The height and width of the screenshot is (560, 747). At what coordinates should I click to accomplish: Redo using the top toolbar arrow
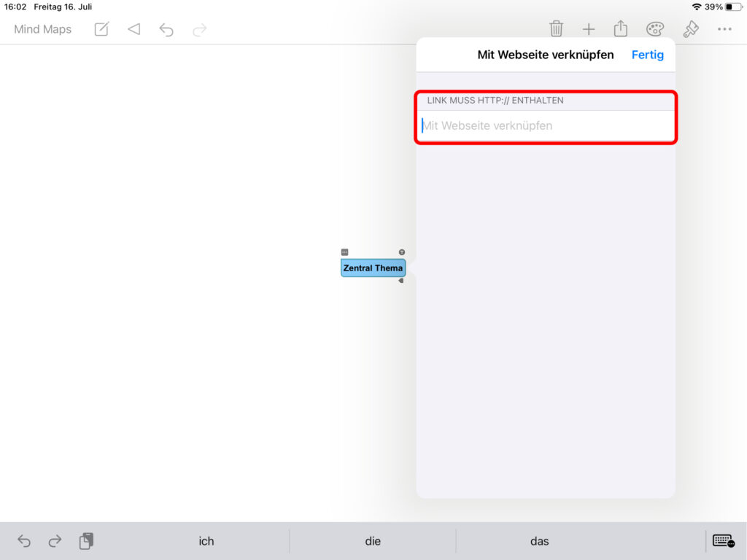click(x=199, y=29)
